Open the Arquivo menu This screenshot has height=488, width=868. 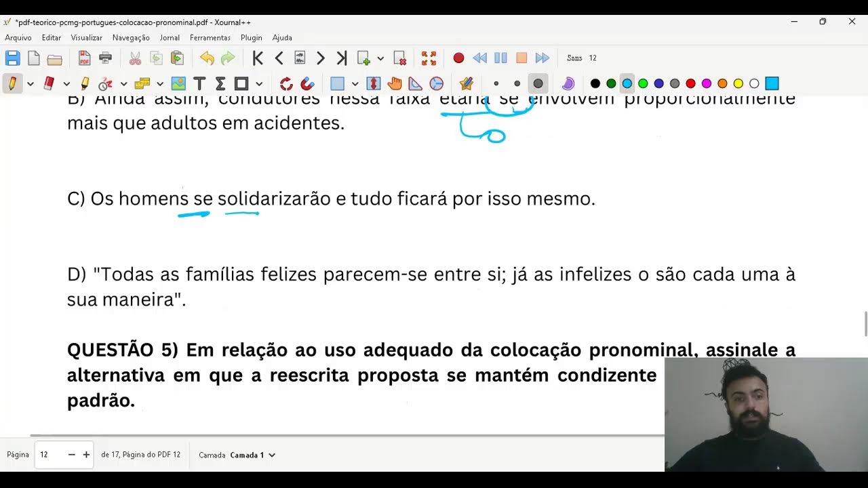pyautogui.click(x=18, y=38)
